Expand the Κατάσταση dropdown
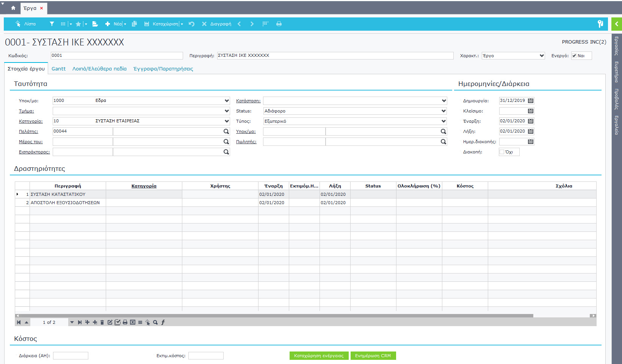 coord(444,101)
